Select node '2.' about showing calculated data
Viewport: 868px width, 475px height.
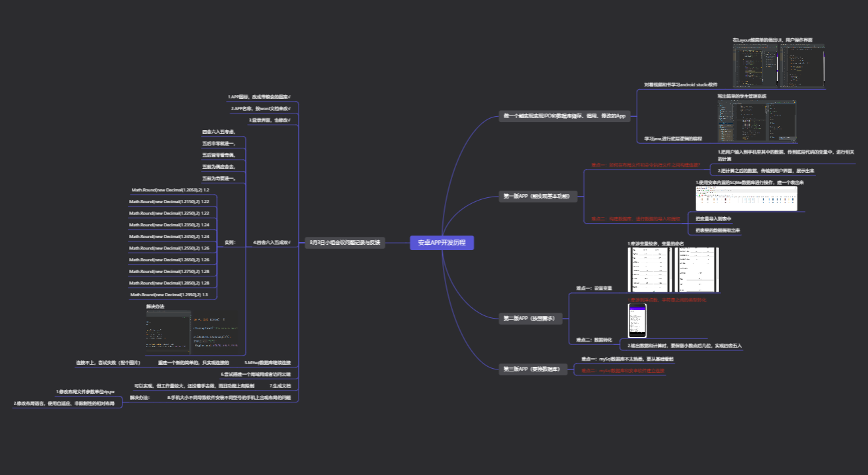pos(766,170)
